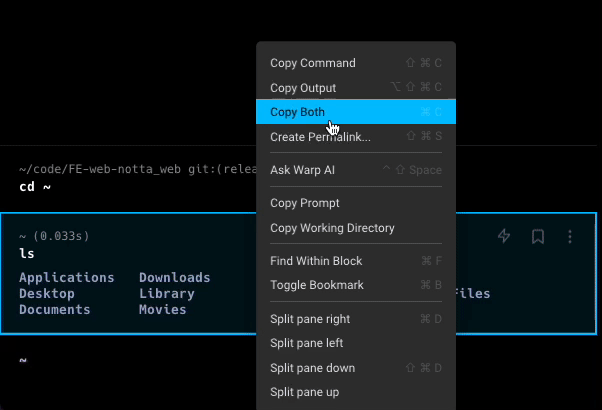Choose Copy Command from context menu
The image size is (602, 410).
[313, 63]
